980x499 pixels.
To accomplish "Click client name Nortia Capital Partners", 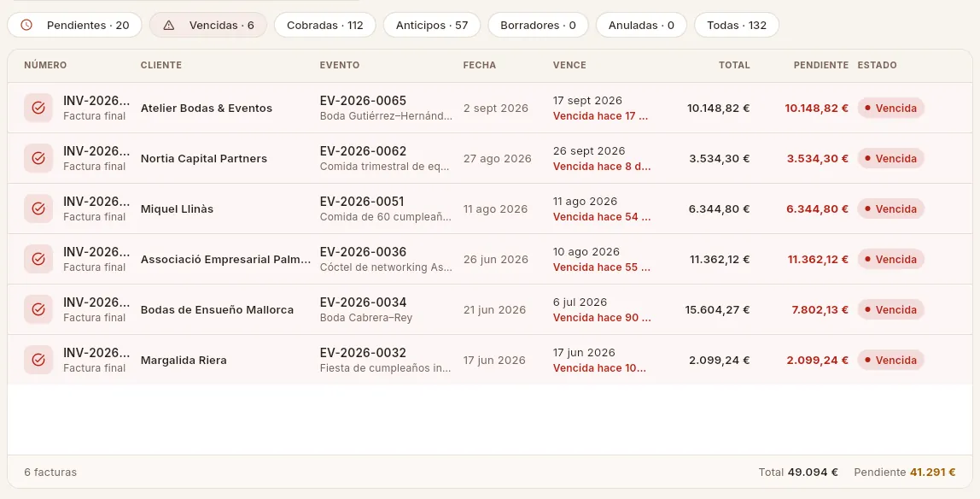I will point(204,159).
